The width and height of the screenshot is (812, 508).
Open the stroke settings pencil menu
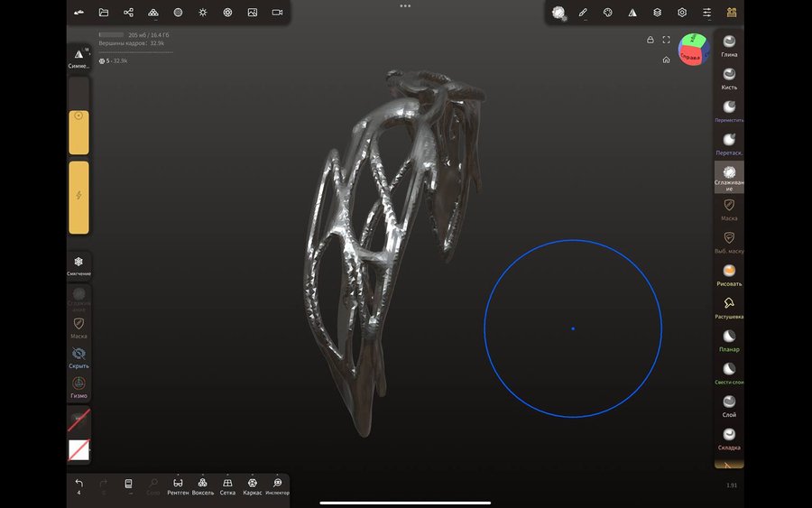pos(583,13)
